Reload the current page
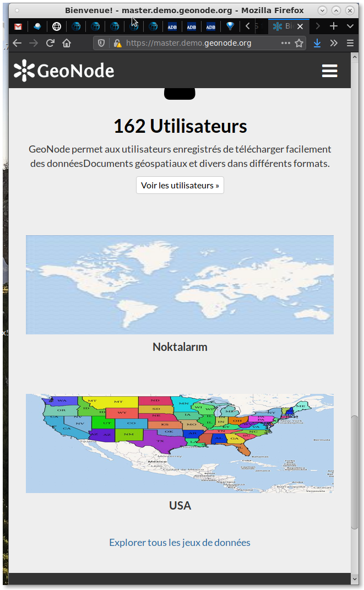This screenshot has width=364, height=590. [51, 44]
